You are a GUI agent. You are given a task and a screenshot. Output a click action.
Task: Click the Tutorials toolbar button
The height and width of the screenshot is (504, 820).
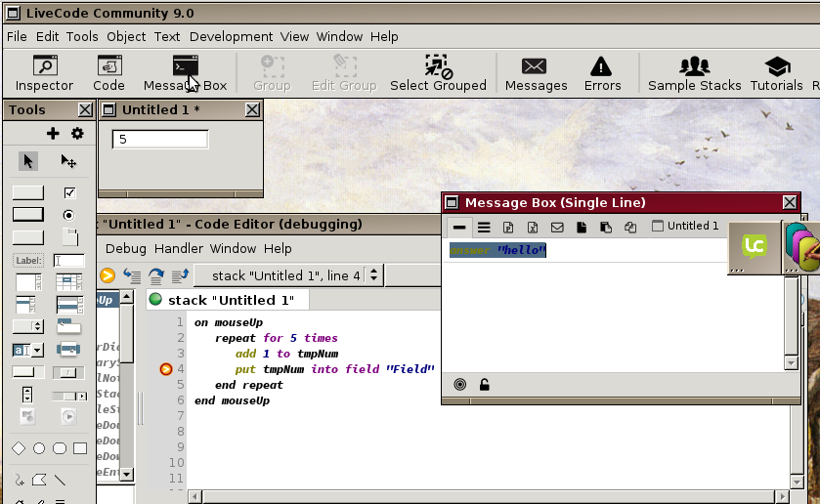click(x=776, y=74)
